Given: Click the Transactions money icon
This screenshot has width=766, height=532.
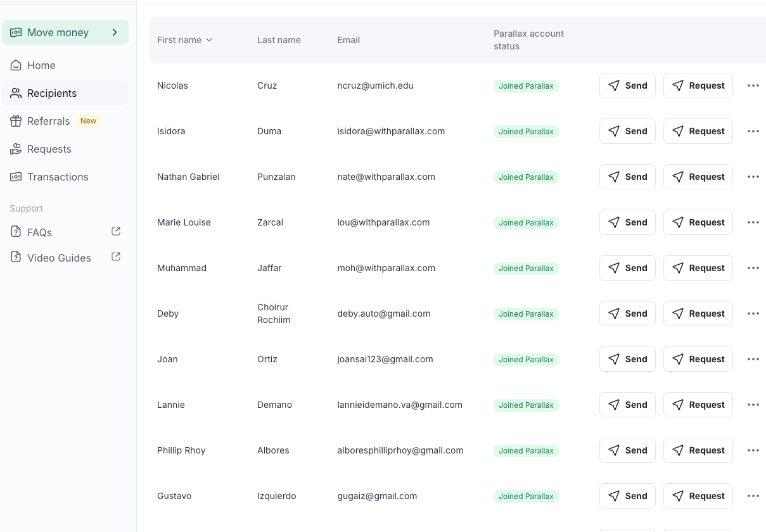Looking at the screenshot, I should (16, 177).
